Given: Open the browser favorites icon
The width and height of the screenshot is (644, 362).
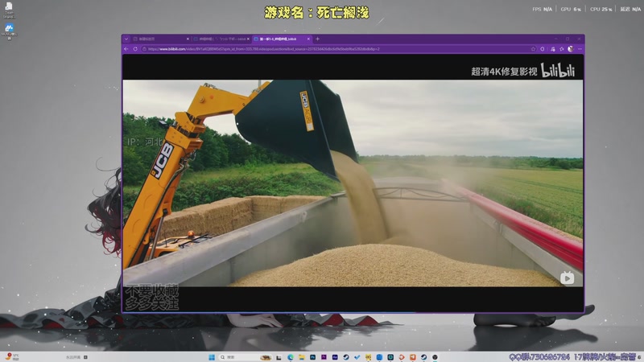Looking at the screenshot, I should coord(561,49).
